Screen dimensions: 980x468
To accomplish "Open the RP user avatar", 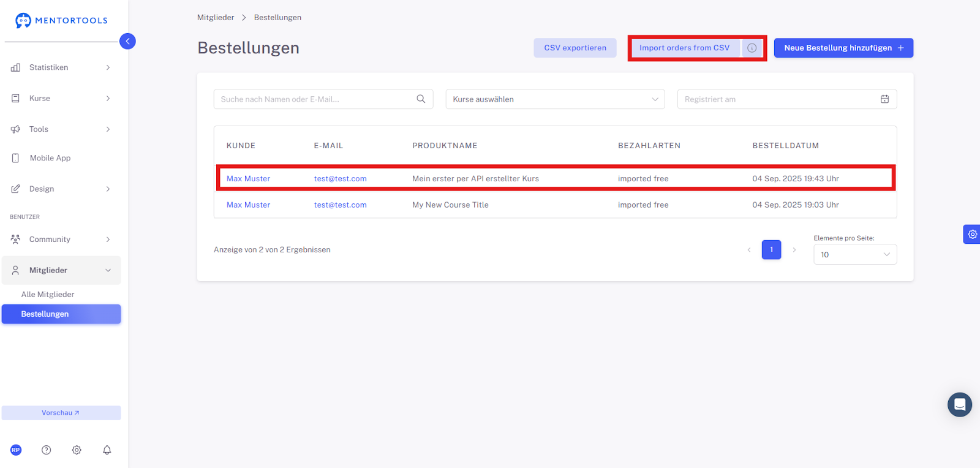I will 16,450.
